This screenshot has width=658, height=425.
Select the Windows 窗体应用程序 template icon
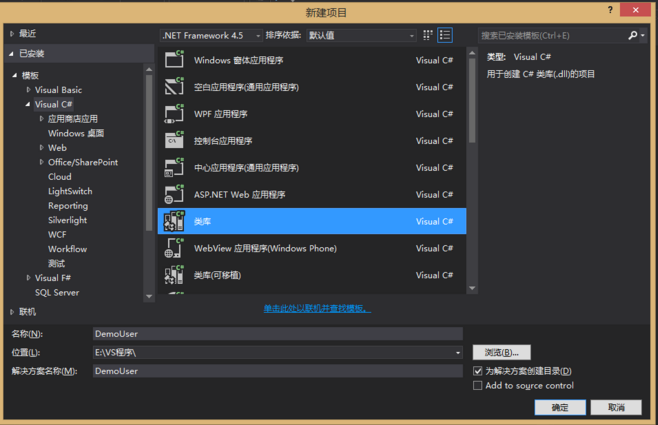click(174, 59)
